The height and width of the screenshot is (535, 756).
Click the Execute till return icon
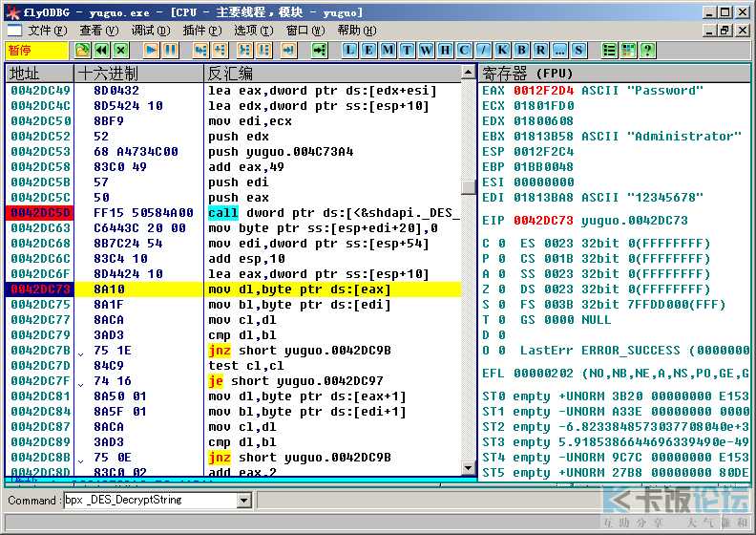pos(289,51)
